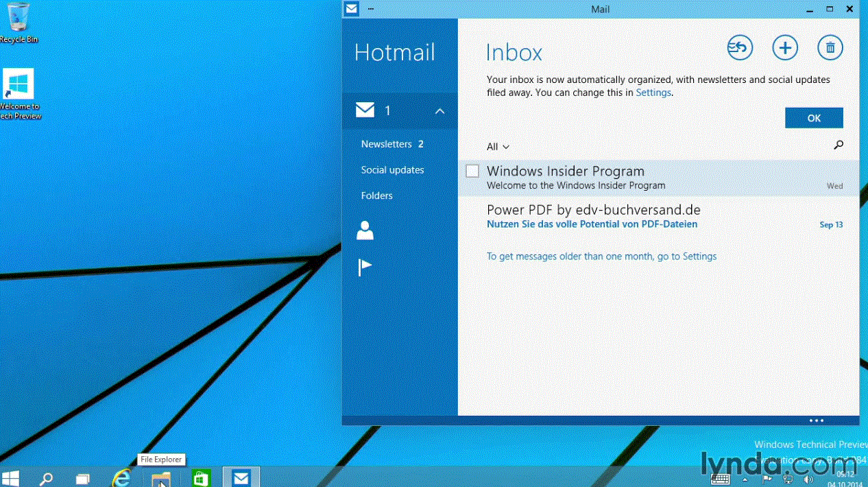Open Task View on the taskbar
The width and height of the screenshot is (868, 487).
pos(83,478)
